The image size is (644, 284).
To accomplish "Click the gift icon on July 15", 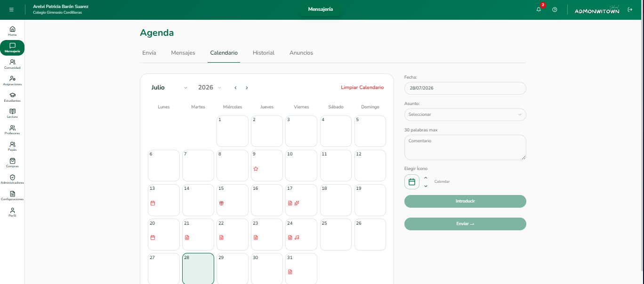I will click(x=221, y=203).
